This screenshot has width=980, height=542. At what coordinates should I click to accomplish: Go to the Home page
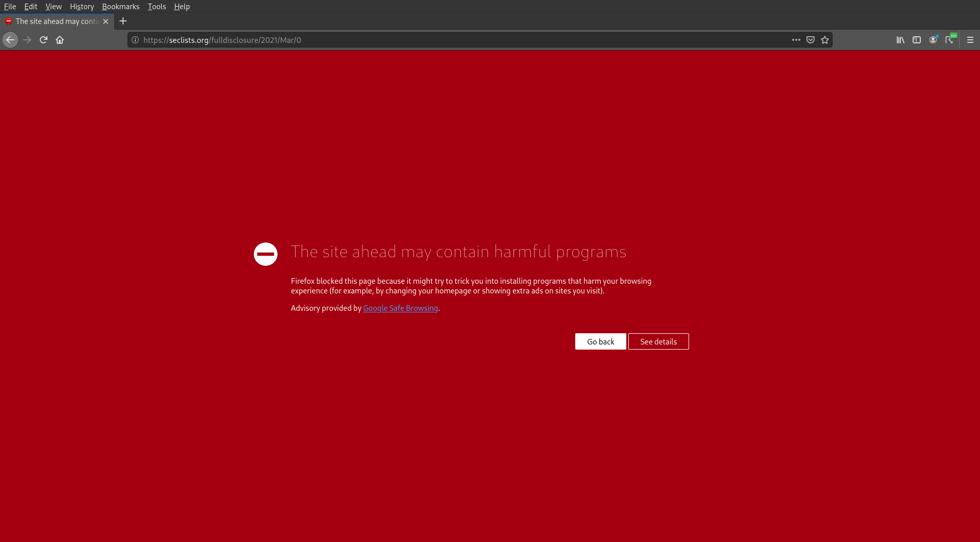[60, 40]
